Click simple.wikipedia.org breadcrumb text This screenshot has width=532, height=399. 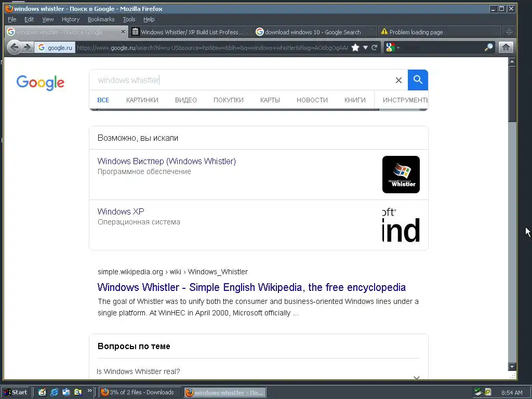pos(172,272)
